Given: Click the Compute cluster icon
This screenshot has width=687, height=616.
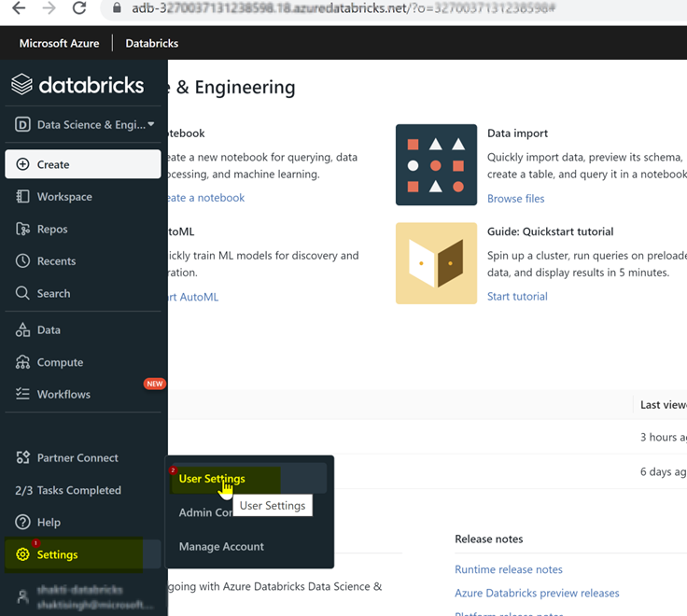Looking at the screenshot, I should (x=22, y=362).
